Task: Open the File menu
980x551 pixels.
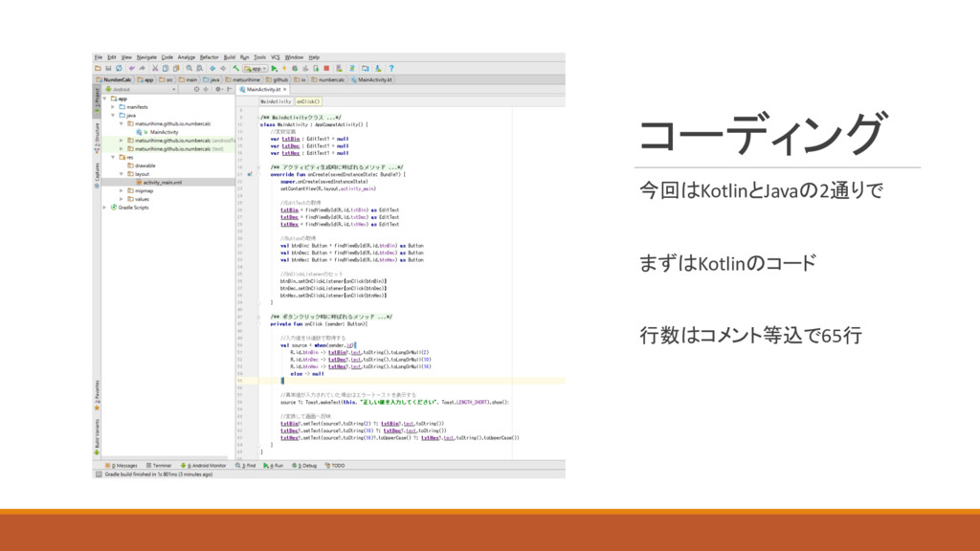Action: click(99, 56)
